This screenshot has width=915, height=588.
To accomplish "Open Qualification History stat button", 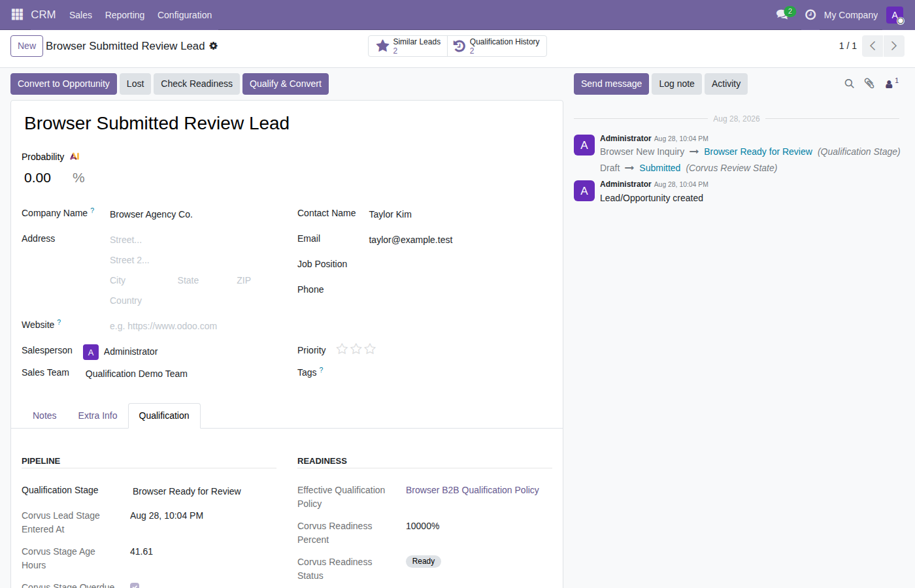I will [x=497, y=46].
